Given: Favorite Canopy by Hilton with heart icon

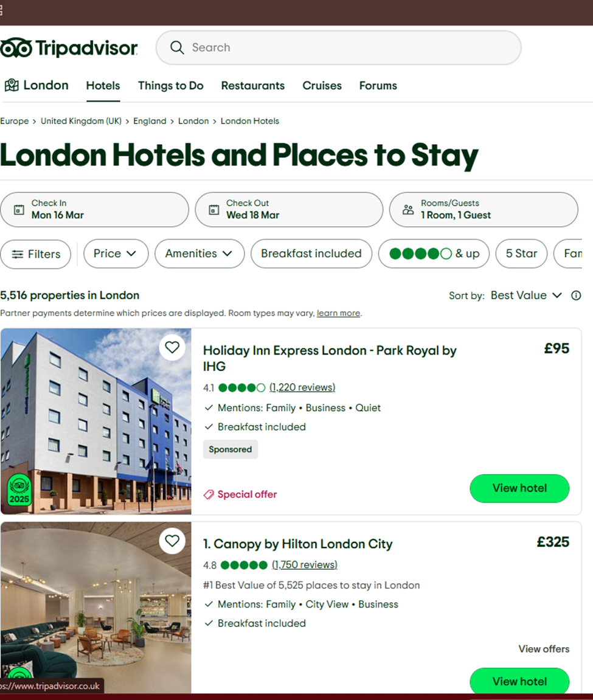Looking at the screenshot, I should click(x=172, y=541).
